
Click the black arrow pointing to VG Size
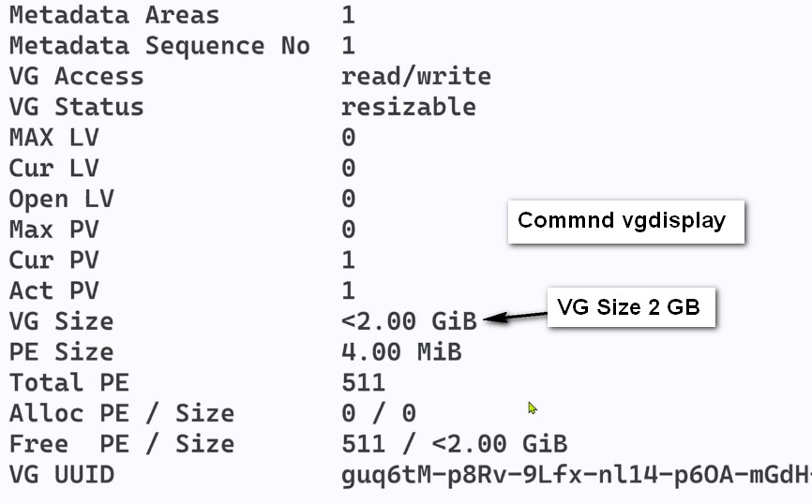[x=515, y=316]
